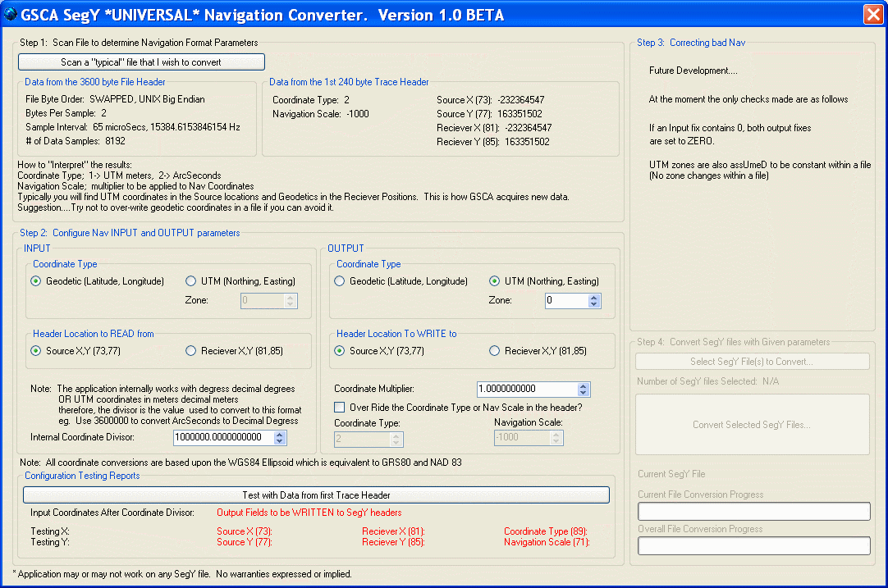Click up arrow of override Coordinate Type spinner
888x588 pixels.
(396, 435)
